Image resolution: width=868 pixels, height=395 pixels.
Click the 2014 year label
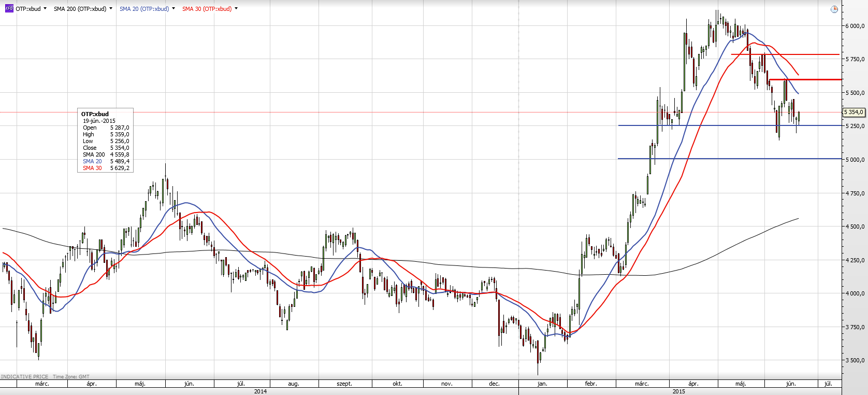[261, 391]
